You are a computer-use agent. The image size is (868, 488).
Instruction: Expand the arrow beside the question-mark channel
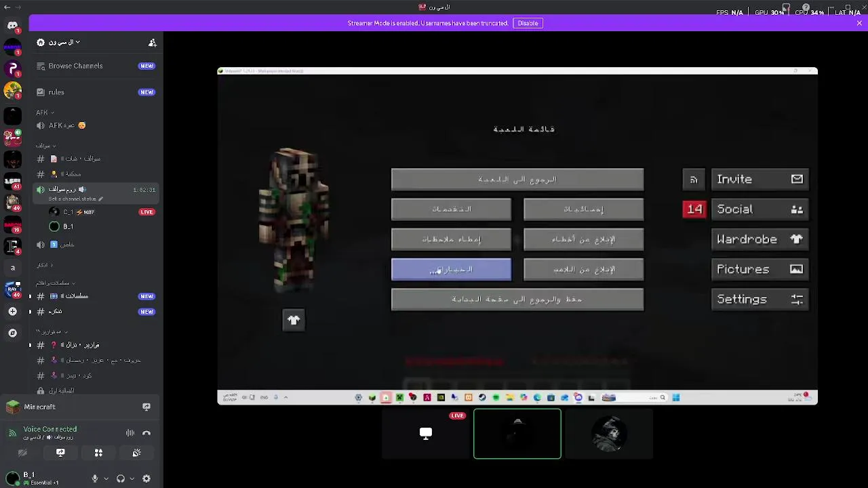(x=30, y=345)
